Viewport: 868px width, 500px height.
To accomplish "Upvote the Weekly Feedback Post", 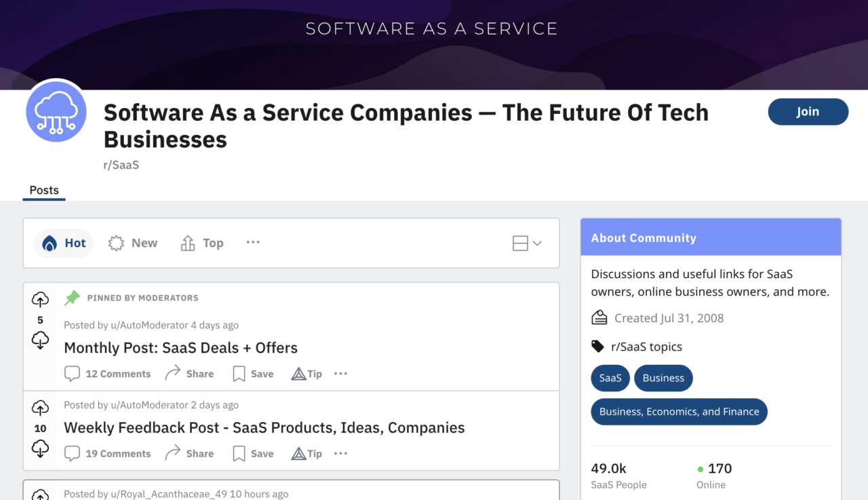I will pyautogui.click(x=40, y=408).
